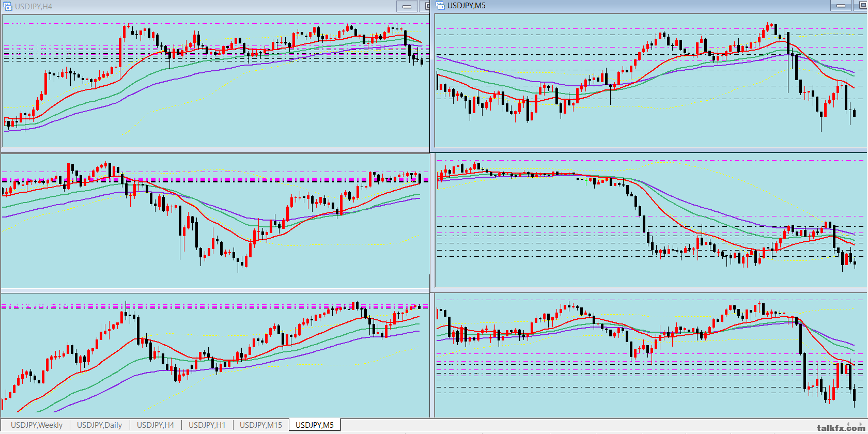Show the USDJPY,M15 chart tab
The image size is (868, 434).
[x=261, y=425]
